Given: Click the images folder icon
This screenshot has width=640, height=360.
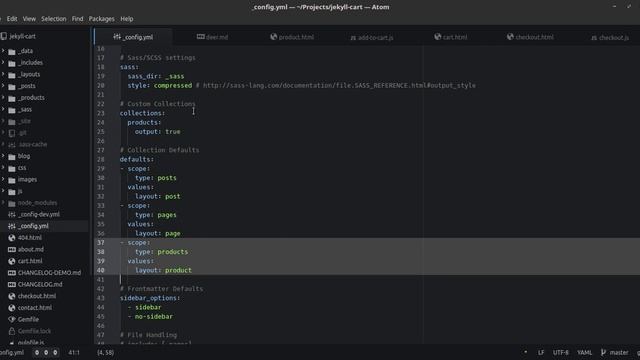Looking at the screenshot, I should 12,180.
